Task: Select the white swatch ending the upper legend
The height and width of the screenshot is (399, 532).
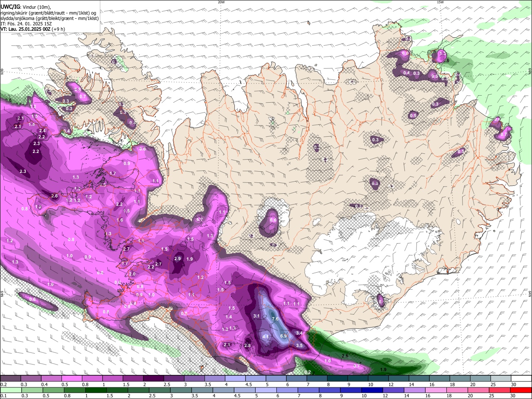Action: point(522,379)
